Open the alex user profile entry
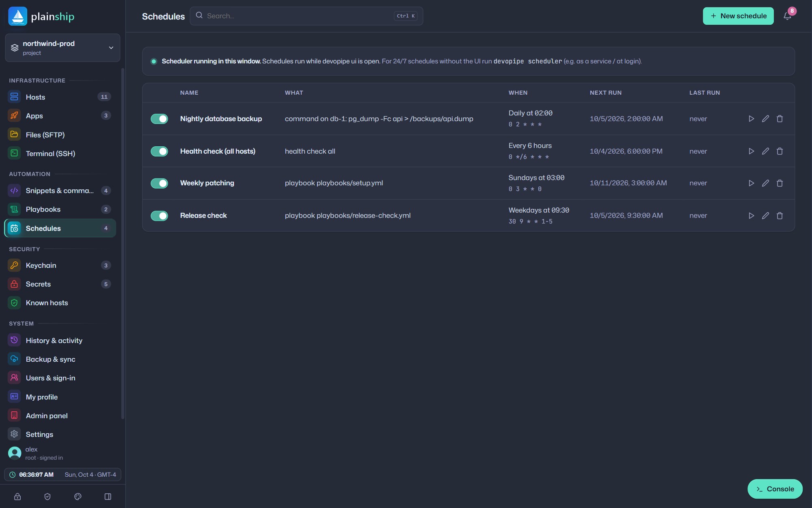Viewport: 812px width, 508px height. (63, 453)
